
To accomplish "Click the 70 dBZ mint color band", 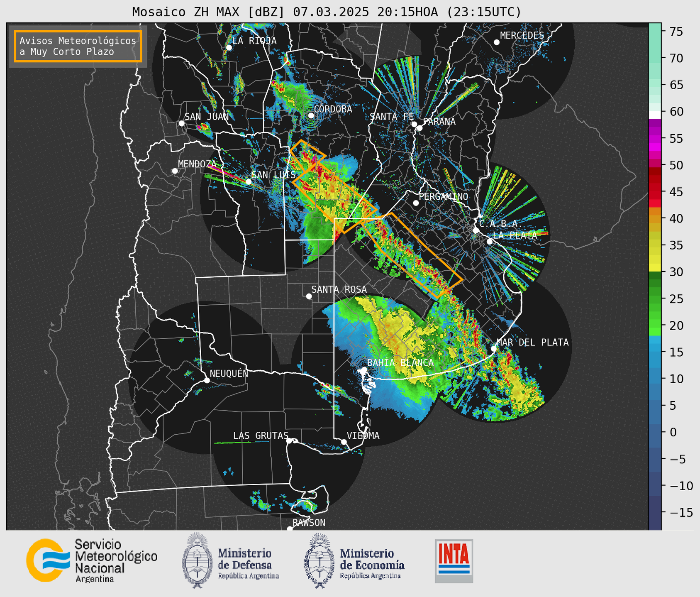I will (655, 58).
